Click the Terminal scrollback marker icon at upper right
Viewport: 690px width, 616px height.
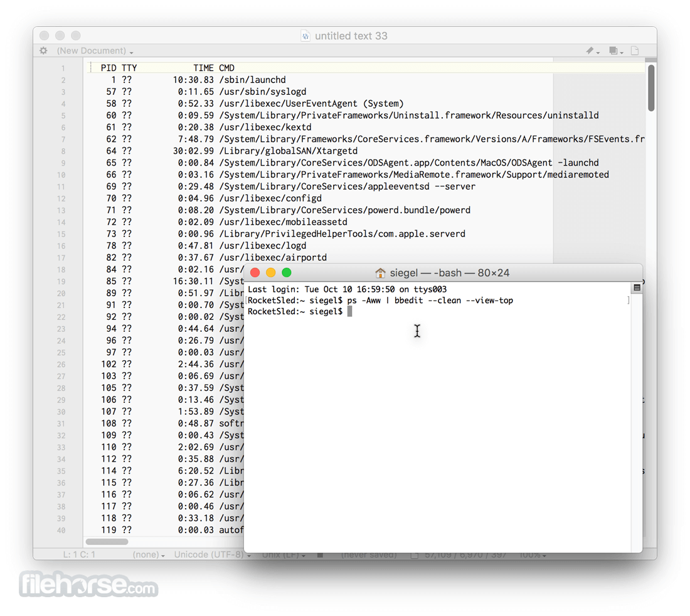pos(636,288)
